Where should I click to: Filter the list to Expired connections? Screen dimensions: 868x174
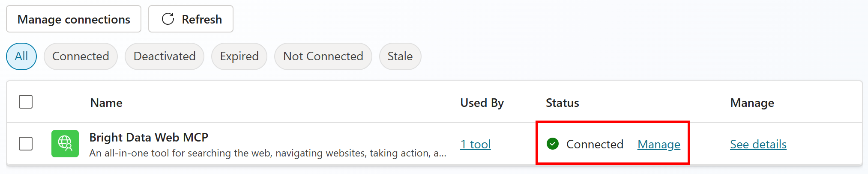click(239, 56)
